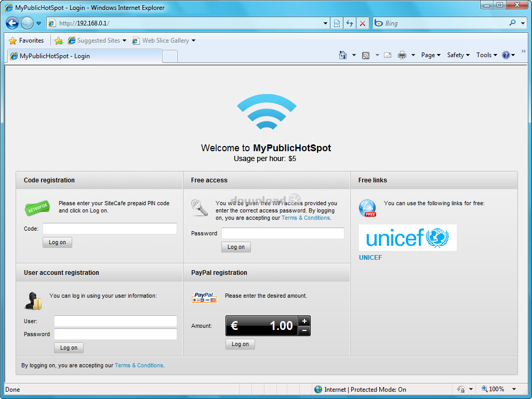Image resolution: width=532 pixels, height=399 pixels.
Task: Open the Favorites star button
Action: [x=26, y=41]
